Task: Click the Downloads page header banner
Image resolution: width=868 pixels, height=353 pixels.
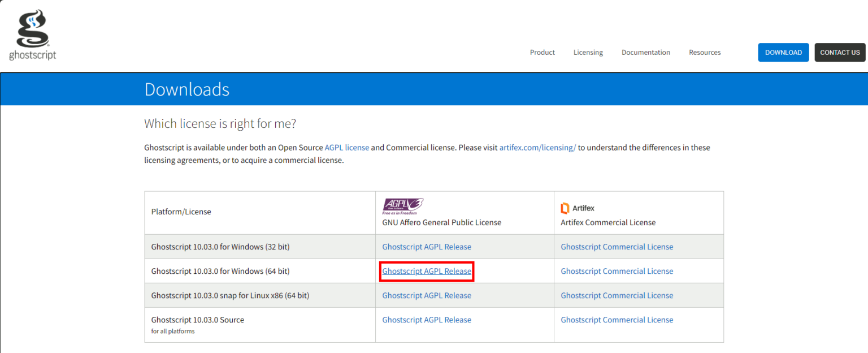Action: click(187, 89)
